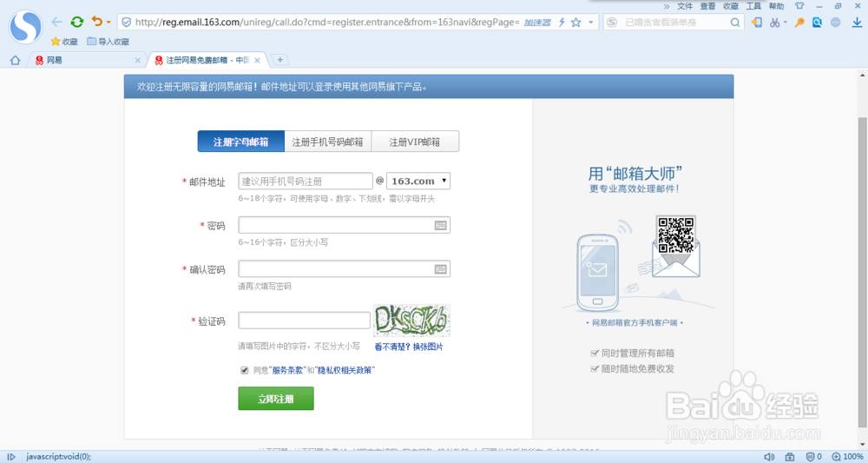The image size is (868, 463).
Task: Open the screenshot tool dropdown arrow
Action: tap(785, 23)
